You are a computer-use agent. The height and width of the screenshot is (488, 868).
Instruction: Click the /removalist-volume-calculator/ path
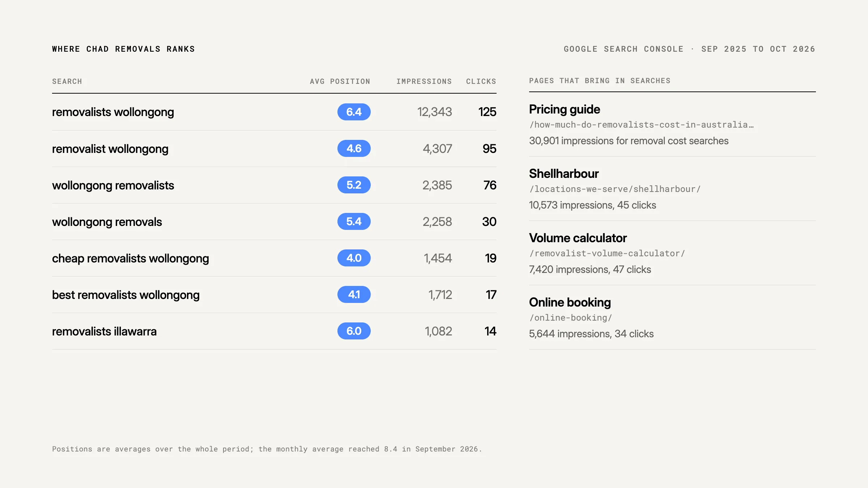(607, 253)
